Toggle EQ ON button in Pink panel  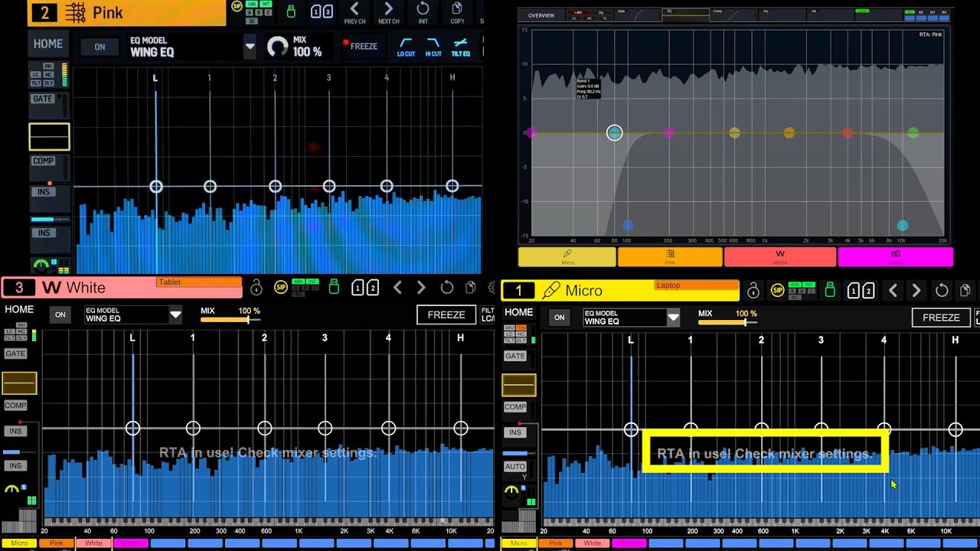coord(100,47)
